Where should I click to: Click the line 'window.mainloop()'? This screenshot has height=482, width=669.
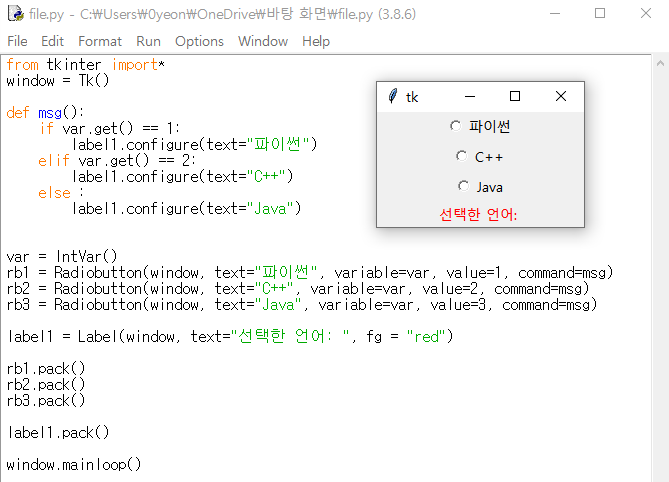pyautogui.click(x=73, y=464)
